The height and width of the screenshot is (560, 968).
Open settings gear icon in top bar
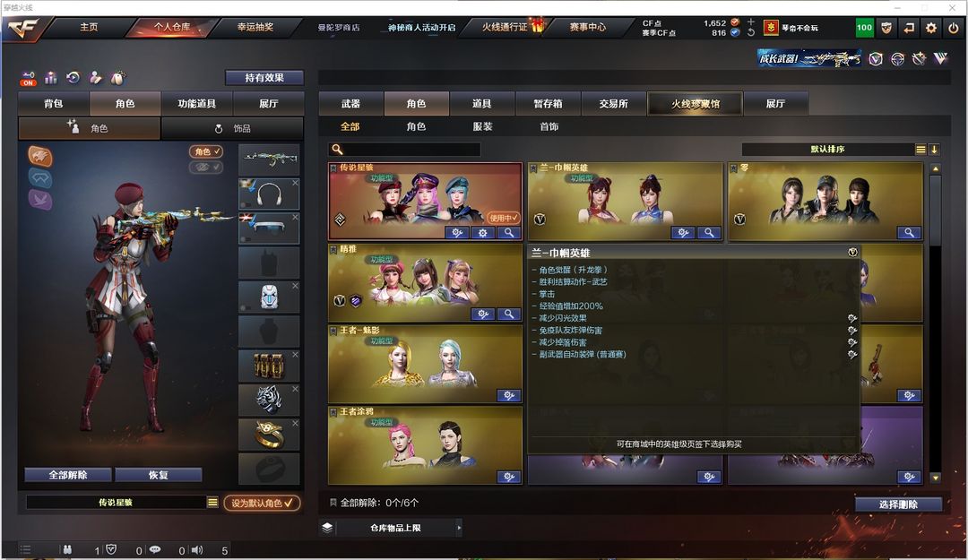pos(931,28)
